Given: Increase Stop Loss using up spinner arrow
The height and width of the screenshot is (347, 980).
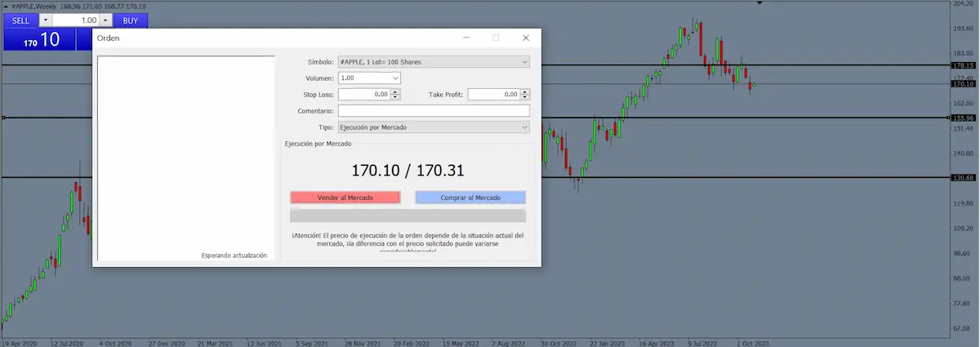Looking at the screenshot, I should click(395, 91).
